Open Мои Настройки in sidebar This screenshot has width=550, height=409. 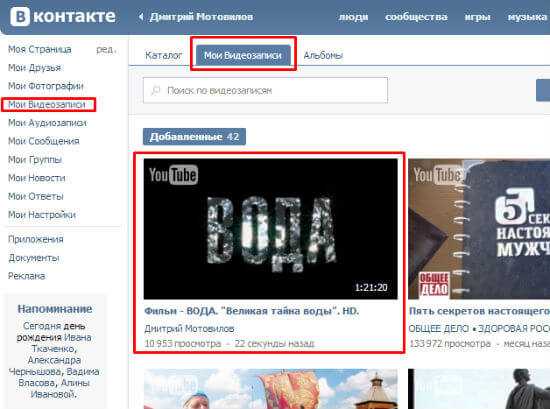click(42, 214)
